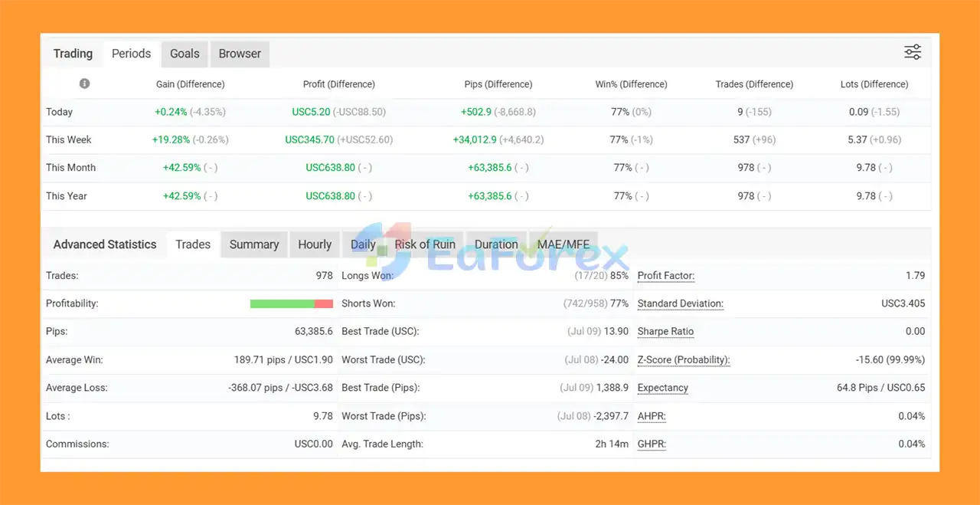Click the Average Win value 189.71 pips
980x505 pixels.
point(283,359)
